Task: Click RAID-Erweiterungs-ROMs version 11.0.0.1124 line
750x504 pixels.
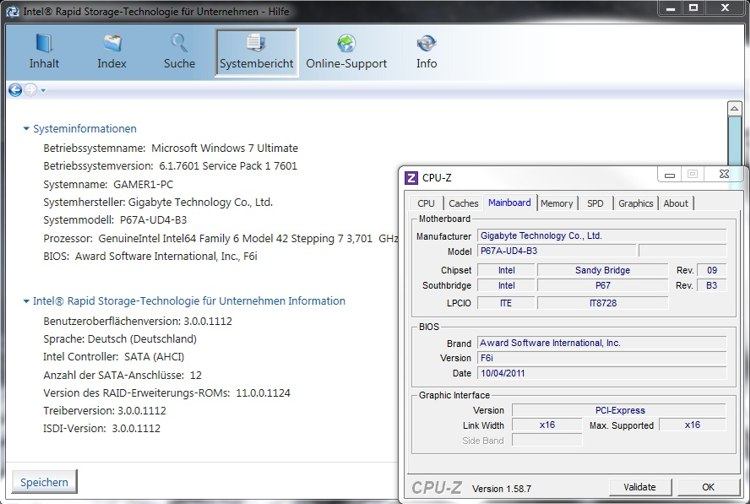Action: click(167, 393)
